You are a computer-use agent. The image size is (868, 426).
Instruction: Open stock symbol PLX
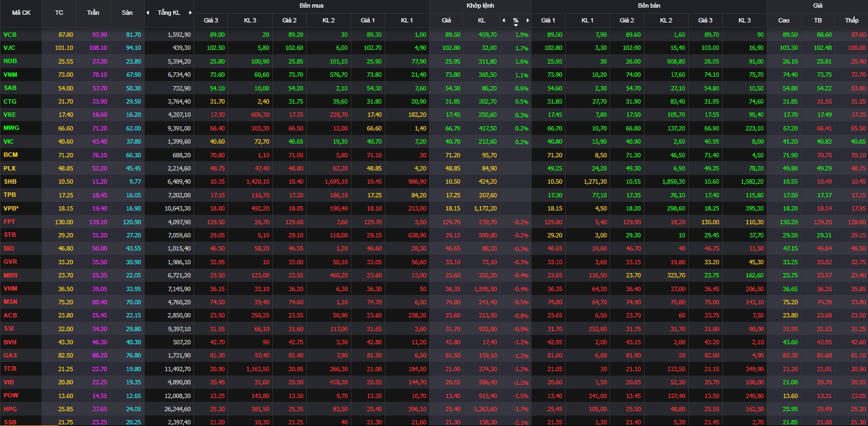9,168
